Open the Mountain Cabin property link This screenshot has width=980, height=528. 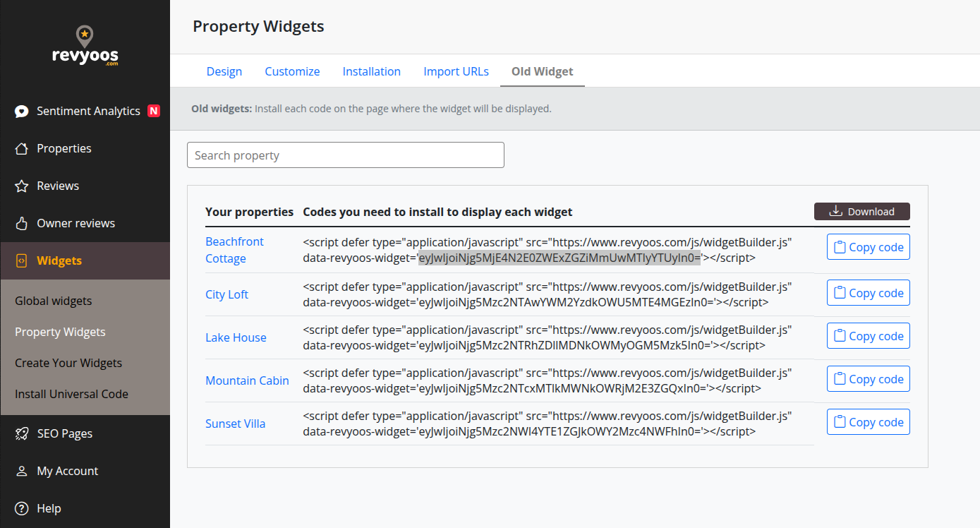pos(247,380)
